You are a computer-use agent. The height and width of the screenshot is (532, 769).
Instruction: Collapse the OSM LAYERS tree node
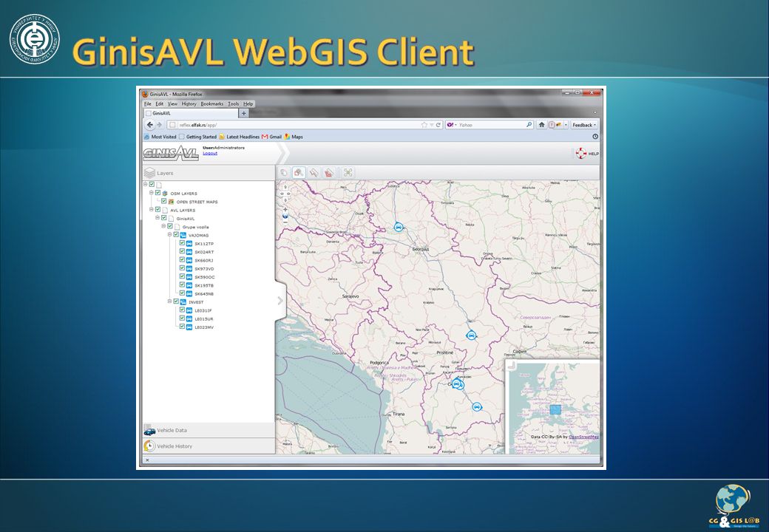[x=152, y=193]
